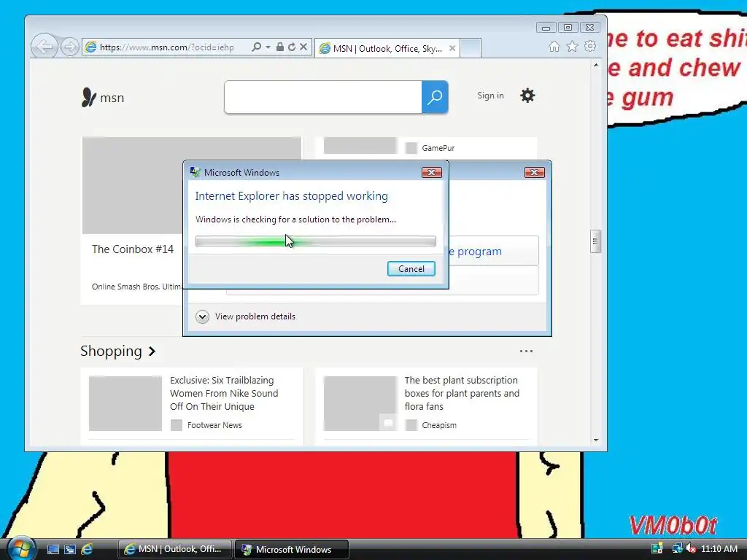Click the Nike article thumbnail image
Image resolution: width=747 pixels, height=560 pixels.
pyautogui.click(x=125, y=403)
